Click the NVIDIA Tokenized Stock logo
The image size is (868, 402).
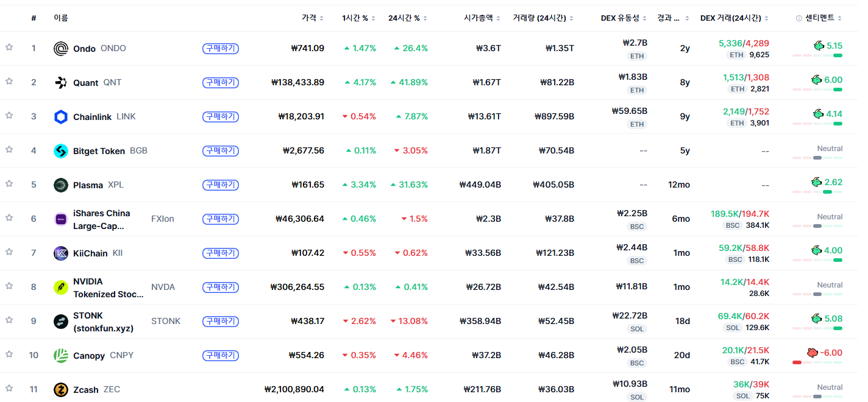61,287
